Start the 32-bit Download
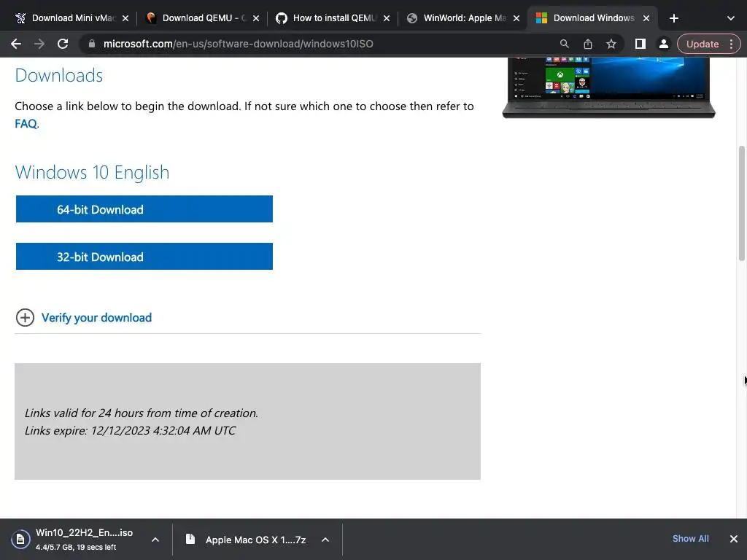Screen dimensions: 747x560 144,256
